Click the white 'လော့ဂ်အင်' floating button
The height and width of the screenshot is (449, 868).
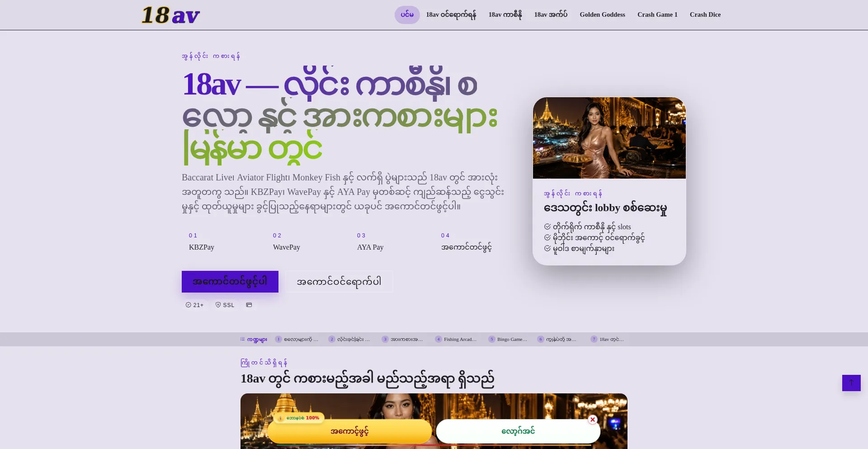coord(518,431)
